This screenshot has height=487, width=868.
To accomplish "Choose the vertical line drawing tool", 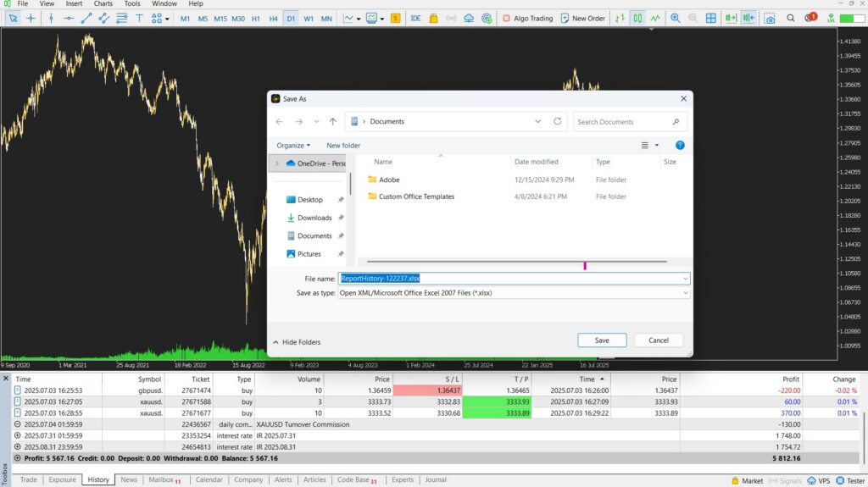I will coord(51,19).
